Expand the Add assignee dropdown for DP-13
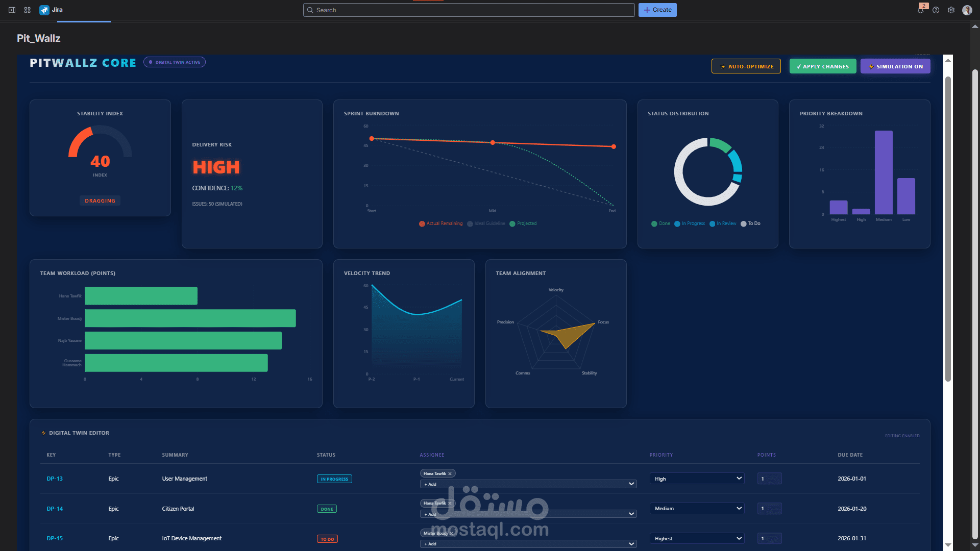The image size is (980, 551). 528,484
